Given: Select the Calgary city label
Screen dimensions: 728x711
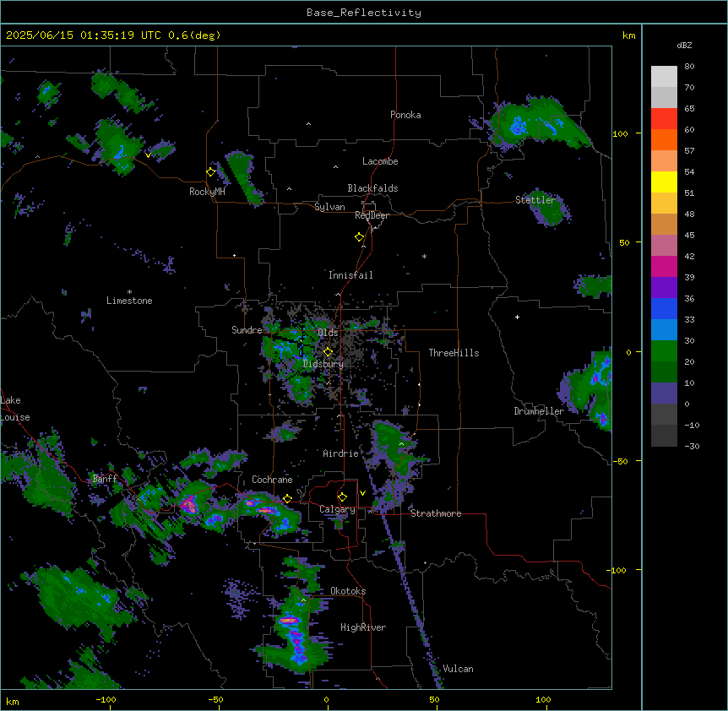Looking at the screenshot, I should [337, 509].
